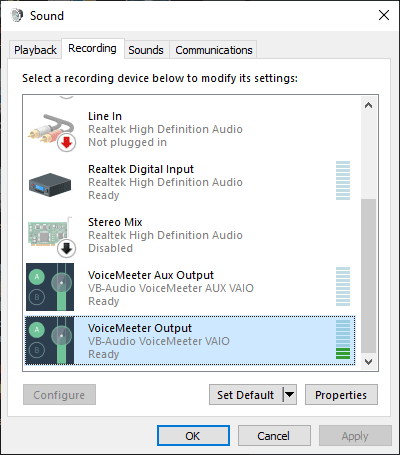
Task: Click the red not-plugged-in arrow badge
Action: (x=66, y=143)
